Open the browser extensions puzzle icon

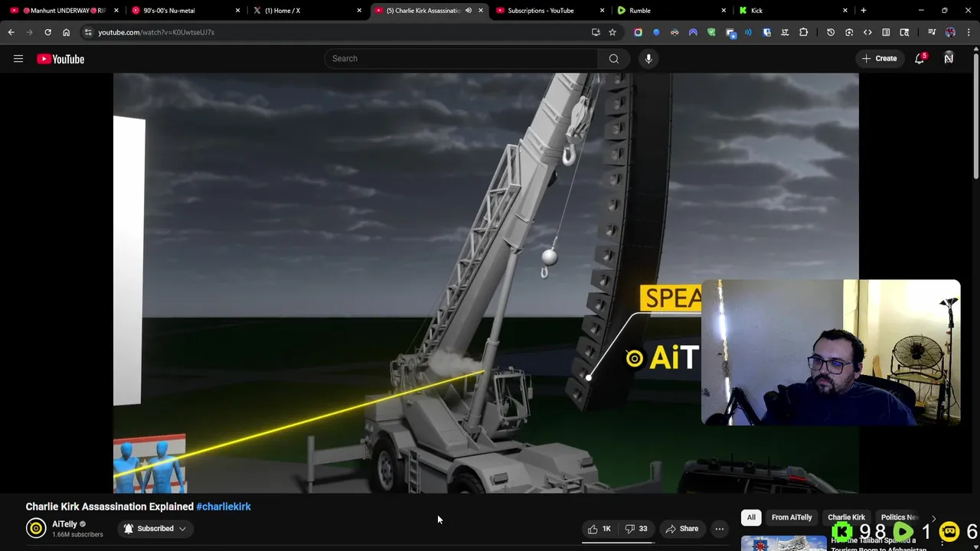[x=803, y=32]
